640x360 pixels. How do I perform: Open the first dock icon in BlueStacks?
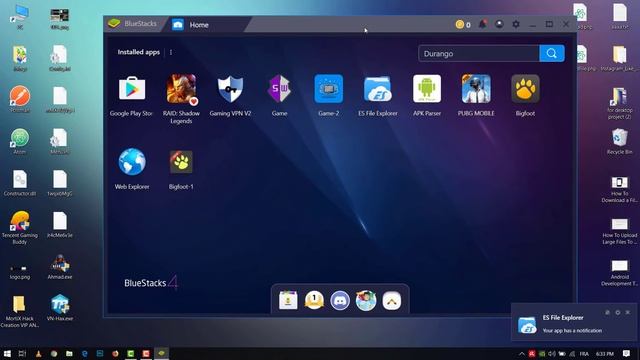pyautogui.click(x=288, y=301)
